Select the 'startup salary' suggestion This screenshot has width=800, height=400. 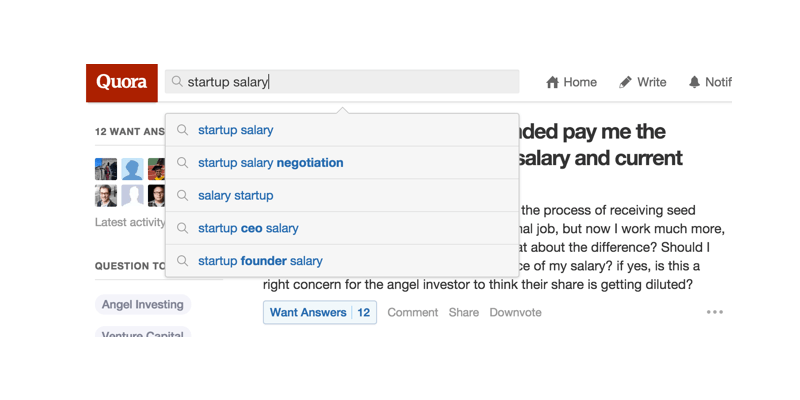236,130
